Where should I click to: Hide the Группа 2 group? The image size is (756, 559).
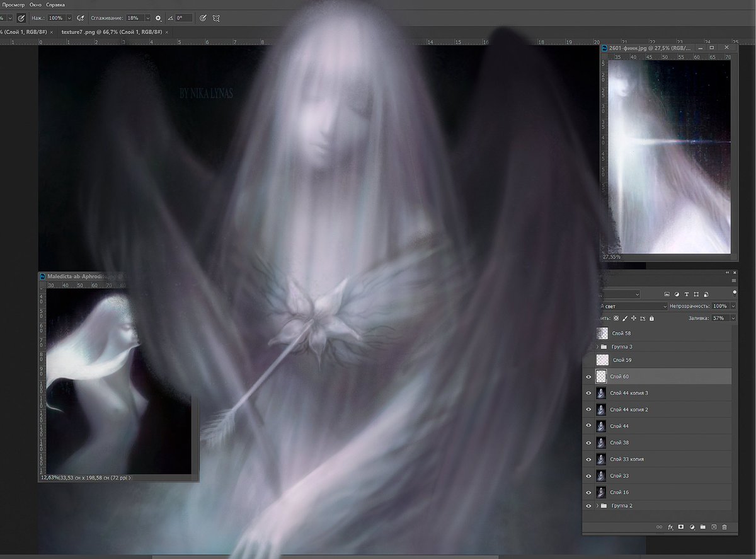click(588, 506)
